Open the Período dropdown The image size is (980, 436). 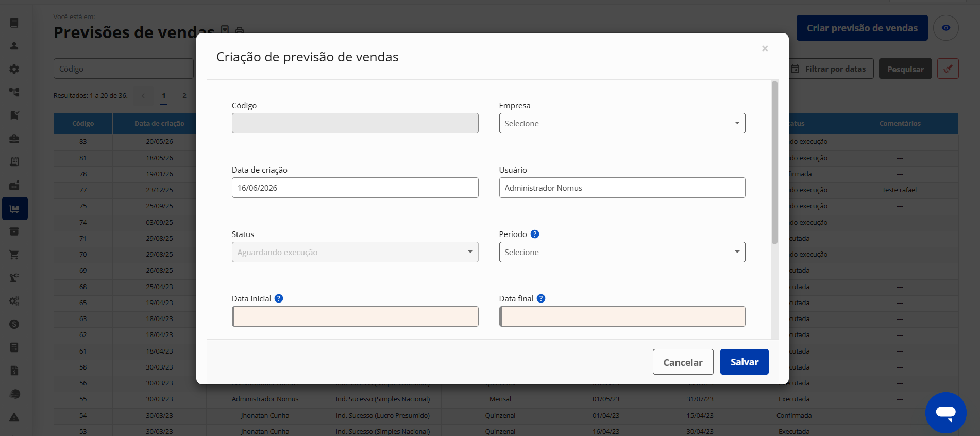click(622, 252)
